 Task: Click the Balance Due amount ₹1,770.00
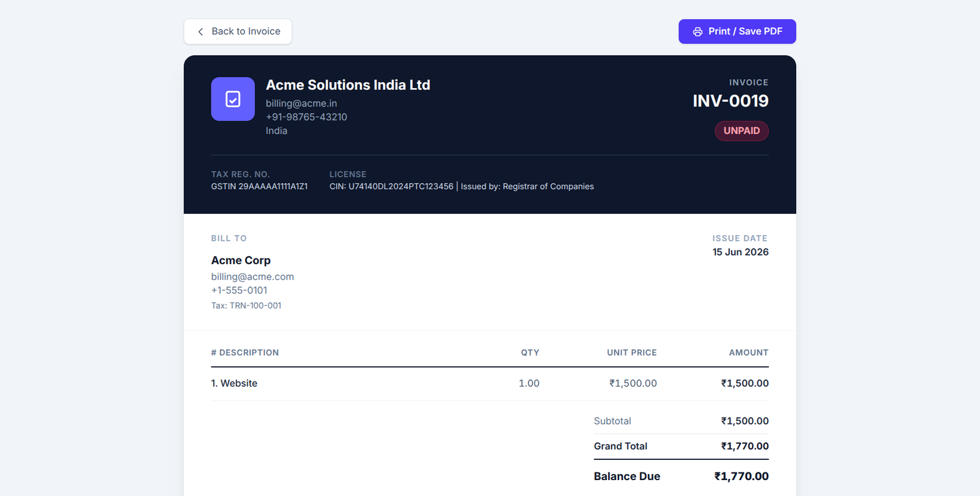[x=741, y=476]
